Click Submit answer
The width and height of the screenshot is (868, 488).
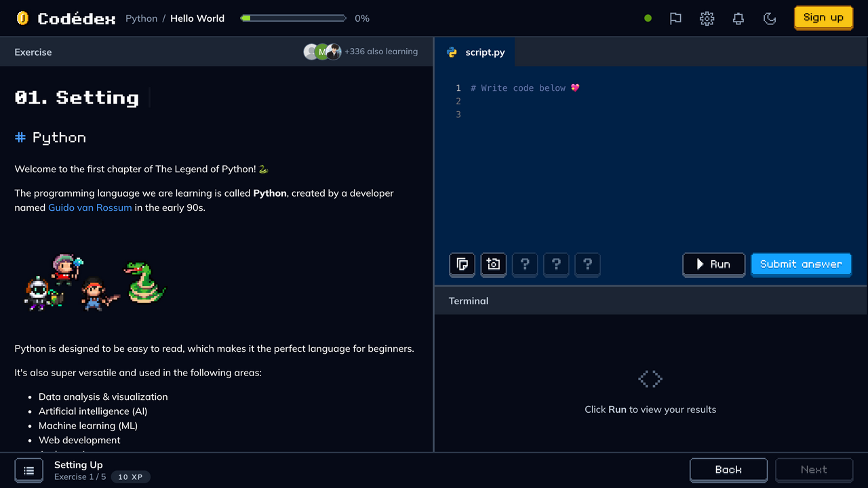click(801, 264)
